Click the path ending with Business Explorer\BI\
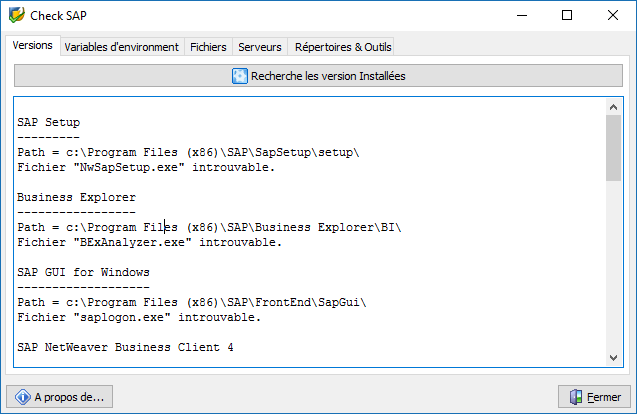The width and height of the screenshot is (637, 414). click(x=209, y=227)
